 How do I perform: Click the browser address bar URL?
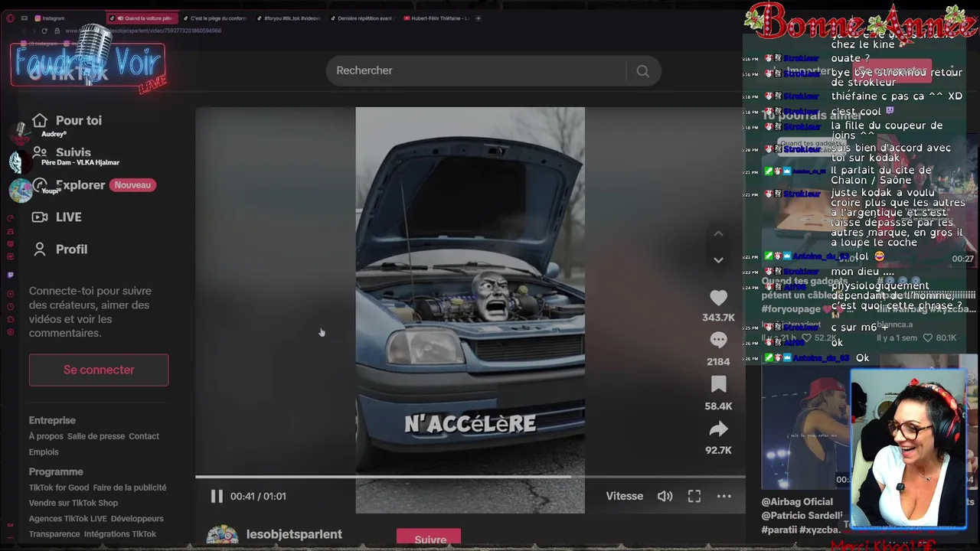click(x=144, y=31)
